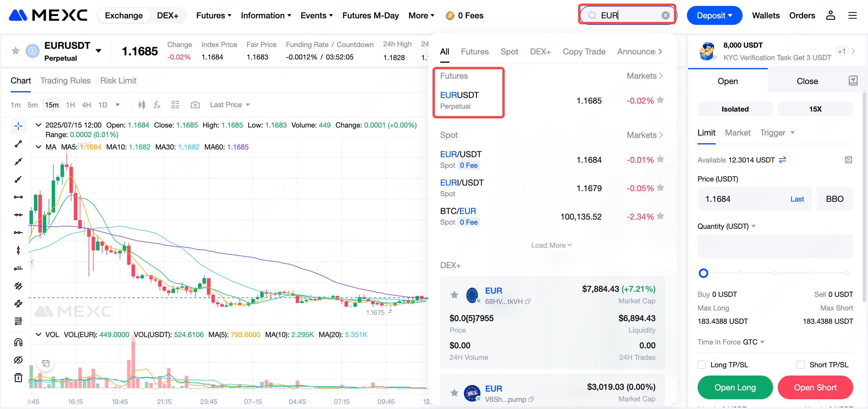This screenshot has height=409, width=868.
Task: Enable the Long TP/SL checkbox
Action: 701,365
